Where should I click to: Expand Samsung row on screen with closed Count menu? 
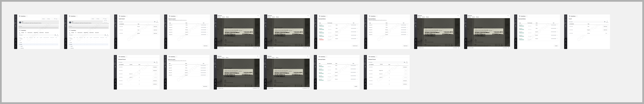pyautogui.click(x=20, y=48)
